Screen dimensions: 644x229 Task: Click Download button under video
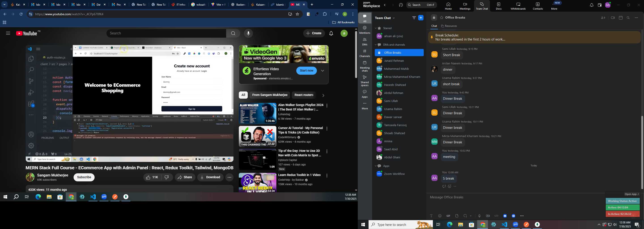pos(210,177)
